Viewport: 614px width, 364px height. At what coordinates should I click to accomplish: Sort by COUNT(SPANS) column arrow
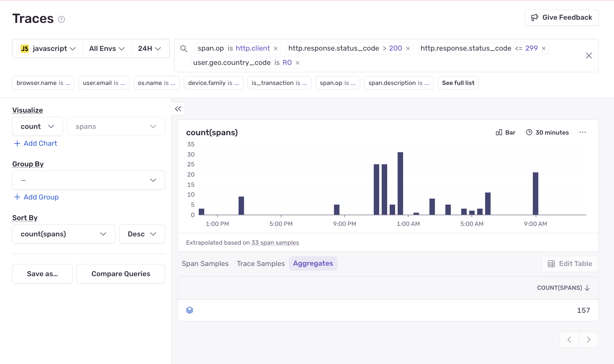tap(587, 288)
